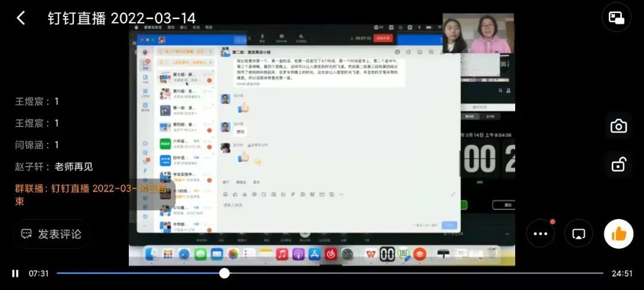Open Safari from the dock
Image resolution: width=644 pixels, height=290 pixels.
pos(184,254)
